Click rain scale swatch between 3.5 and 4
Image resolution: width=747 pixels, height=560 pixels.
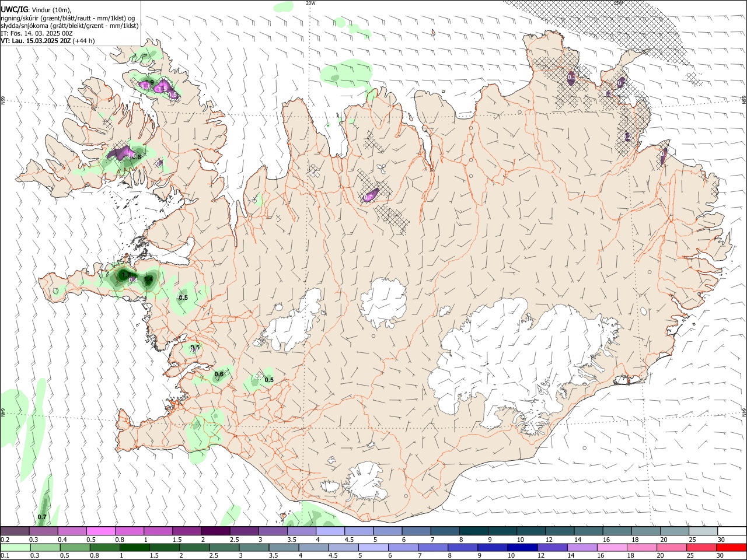pyautogui.click(x=284, y=548)
